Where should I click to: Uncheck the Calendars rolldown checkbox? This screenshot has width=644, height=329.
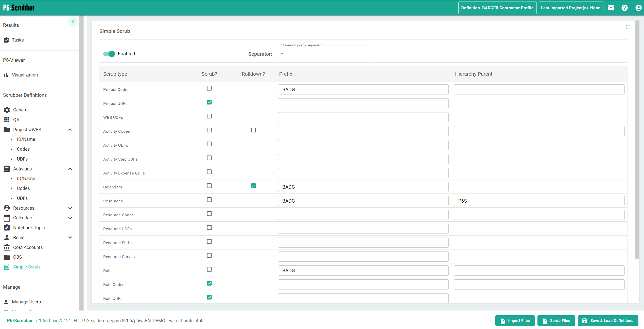click(x=253, y=186)
